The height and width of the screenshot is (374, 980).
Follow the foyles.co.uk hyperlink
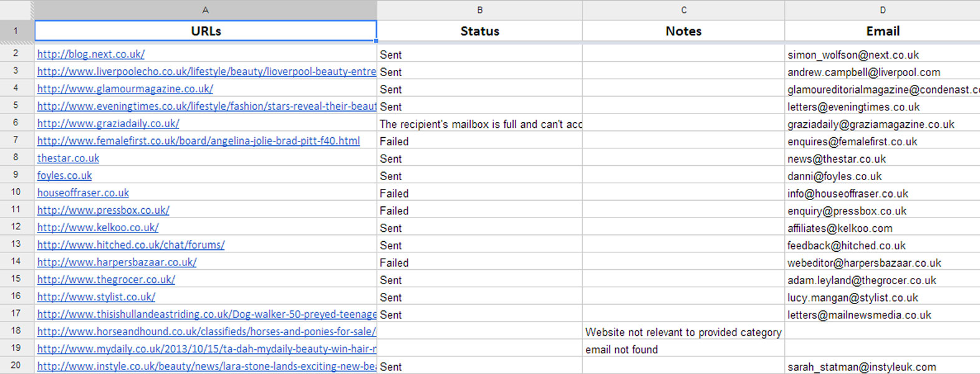pos(64,176)
